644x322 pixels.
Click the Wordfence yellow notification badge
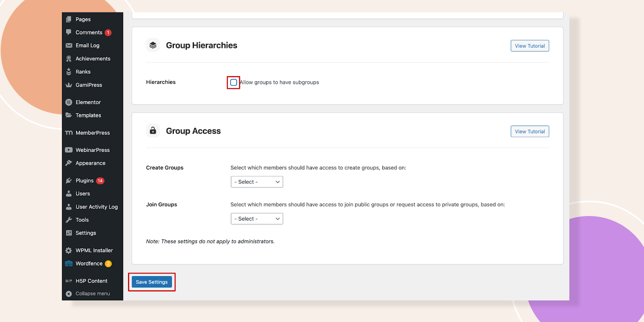coord(108,264)
